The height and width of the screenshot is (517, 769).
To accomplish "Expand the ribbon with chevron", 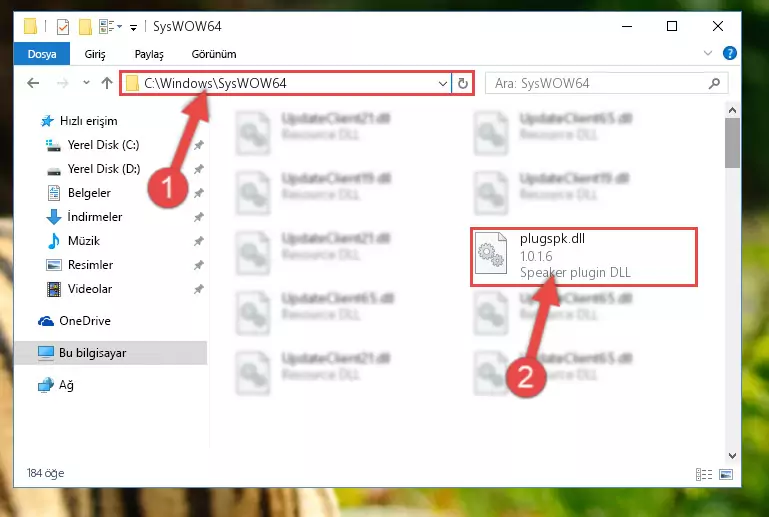I will click(708, 53).
